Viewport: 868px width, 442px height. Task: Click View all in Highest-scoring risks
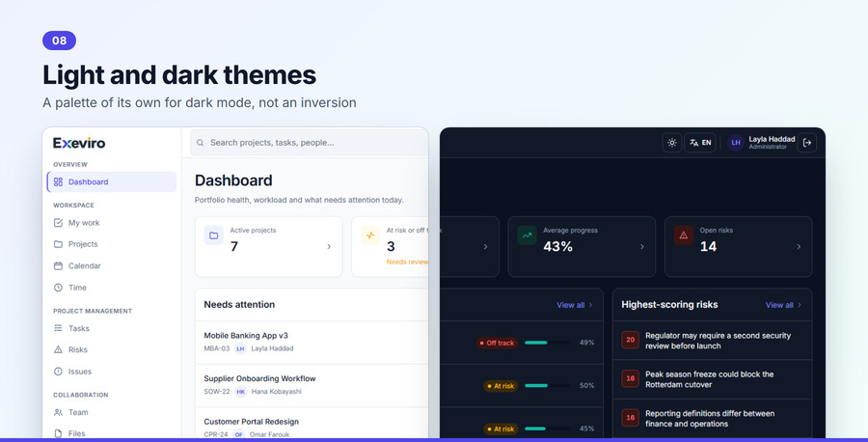[x=783, y=305]
